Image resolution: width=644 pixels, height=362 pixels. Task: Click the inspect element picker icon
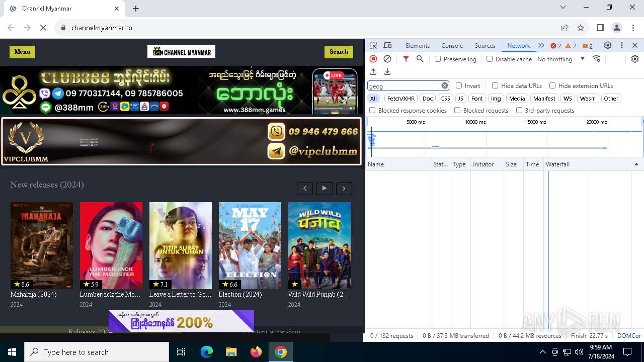coord(373,45)
